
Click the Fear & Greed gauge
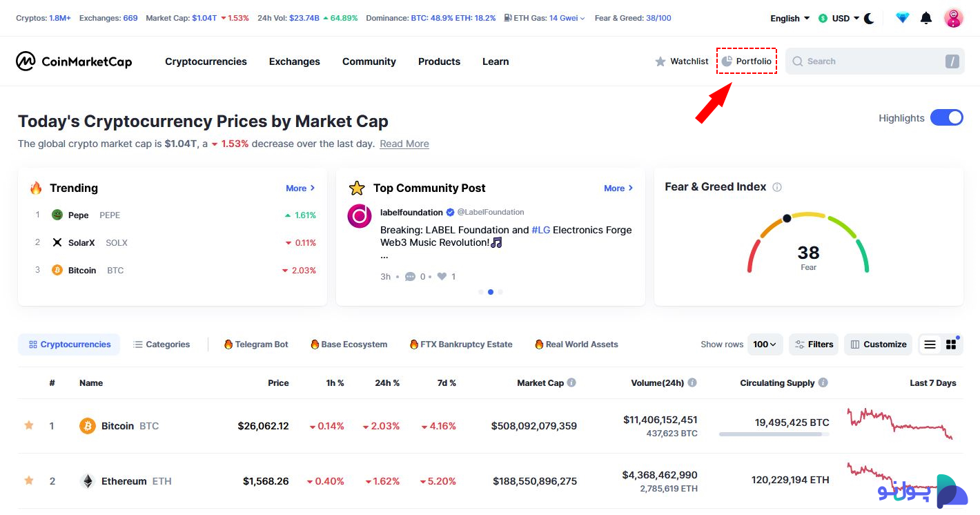coord(808,243)
